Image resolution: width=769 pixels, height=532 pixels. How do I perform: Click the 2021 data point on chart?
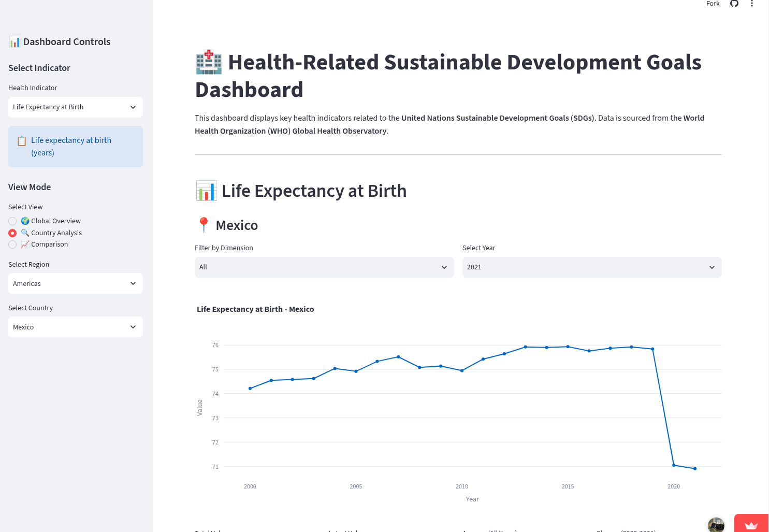click(x=695, y=469)
